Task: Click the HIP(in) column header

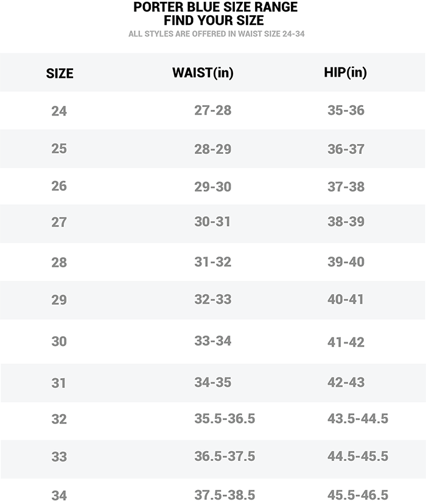Action: click(346, 72)
